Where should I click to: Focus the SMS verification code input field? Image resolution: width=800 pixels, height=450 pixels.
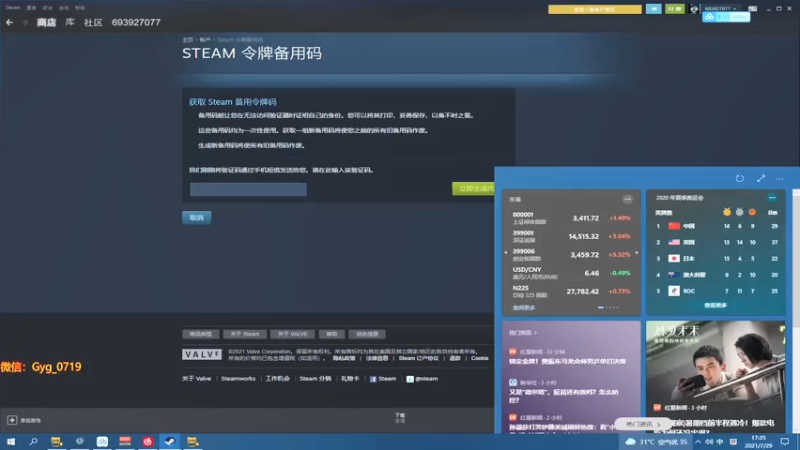coord(248,189)
